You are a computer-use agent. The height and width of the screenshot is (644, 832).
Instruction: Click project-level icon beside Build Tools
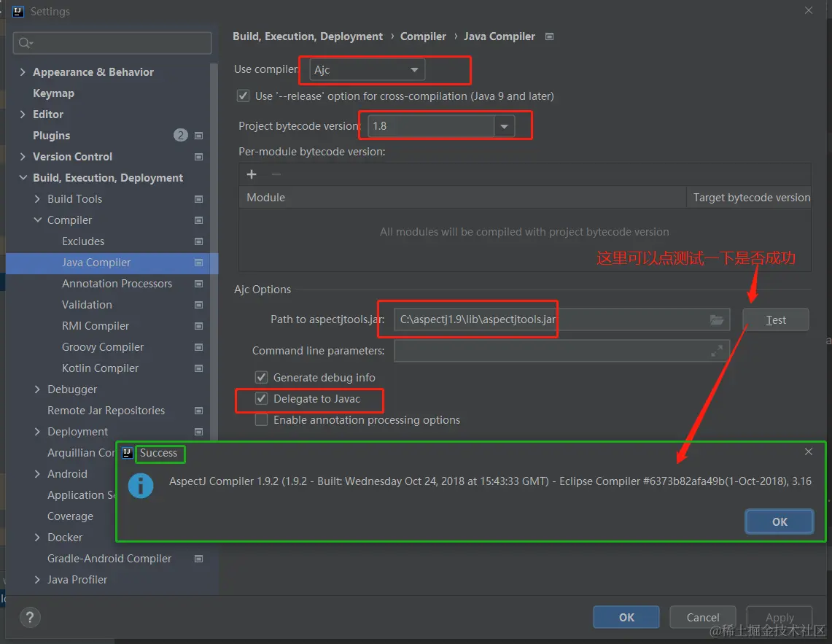pyautogui.click(x=198, y=199)
